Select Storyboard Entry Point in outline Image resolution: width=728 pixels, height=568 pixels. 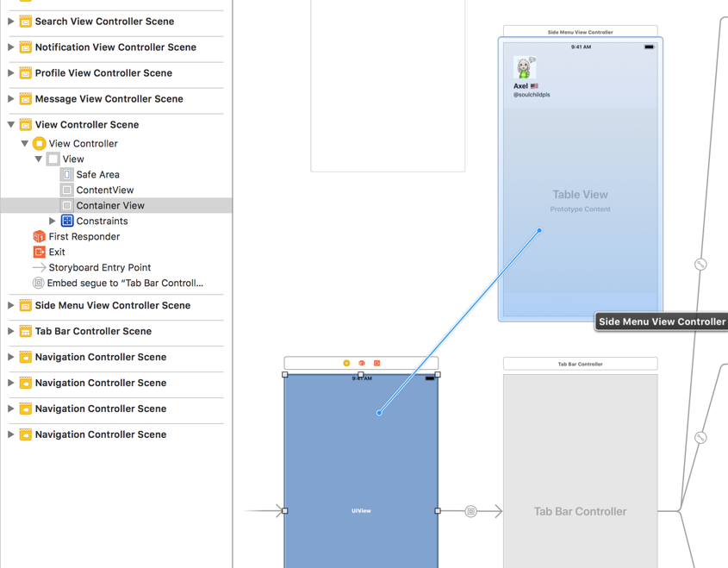pyautogui.click(x=99, y=268)
